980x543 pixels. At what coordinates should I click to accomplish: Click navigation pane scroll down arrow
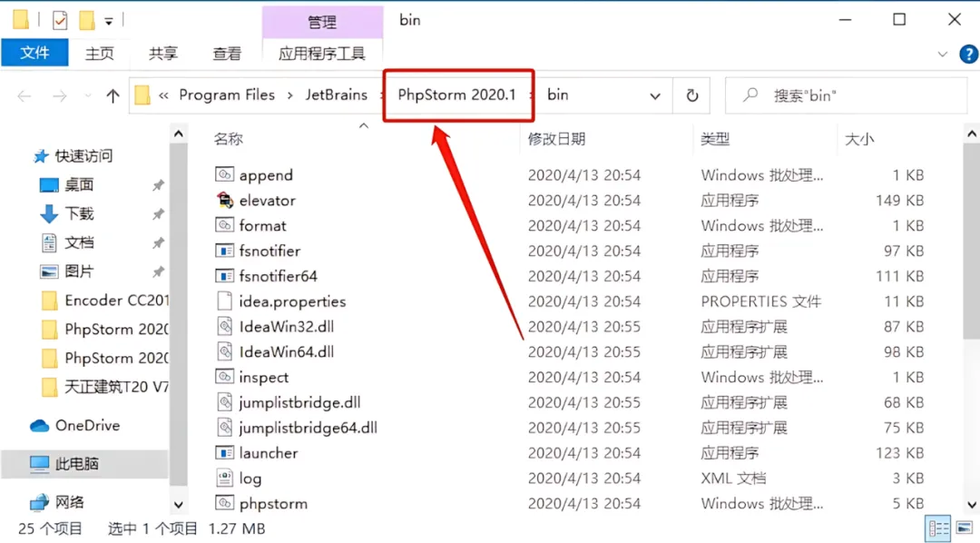[178, 505]
